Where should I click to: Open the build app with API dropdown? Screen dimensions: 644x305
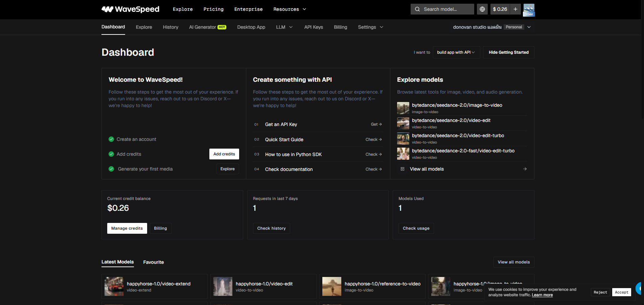point(456,52)
